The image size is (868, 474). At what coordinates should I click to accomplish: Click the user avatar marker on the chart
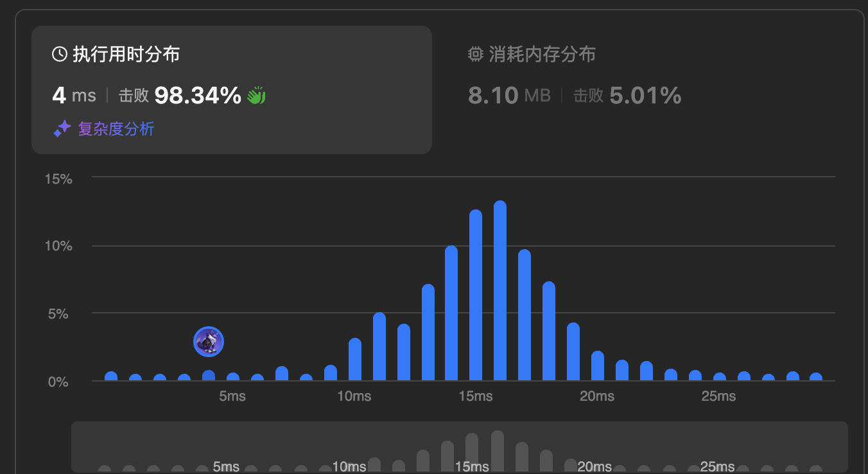[209, 342]
